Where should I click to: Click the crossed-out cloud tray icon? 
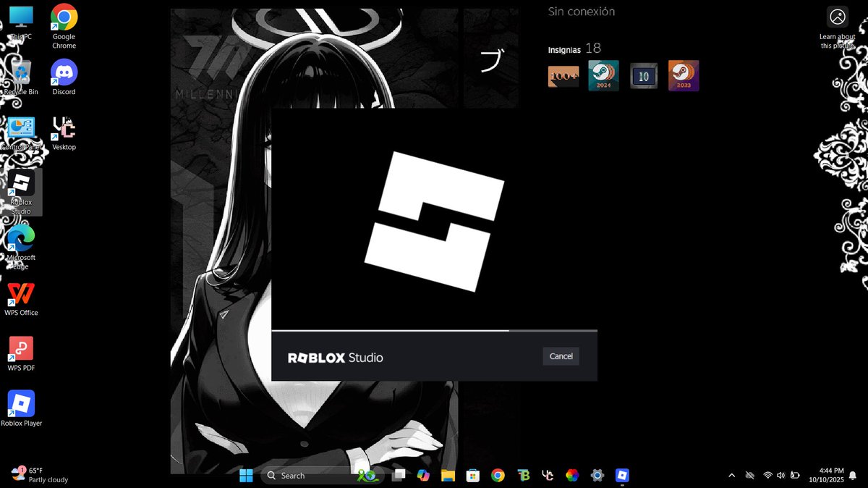[749, 476]
